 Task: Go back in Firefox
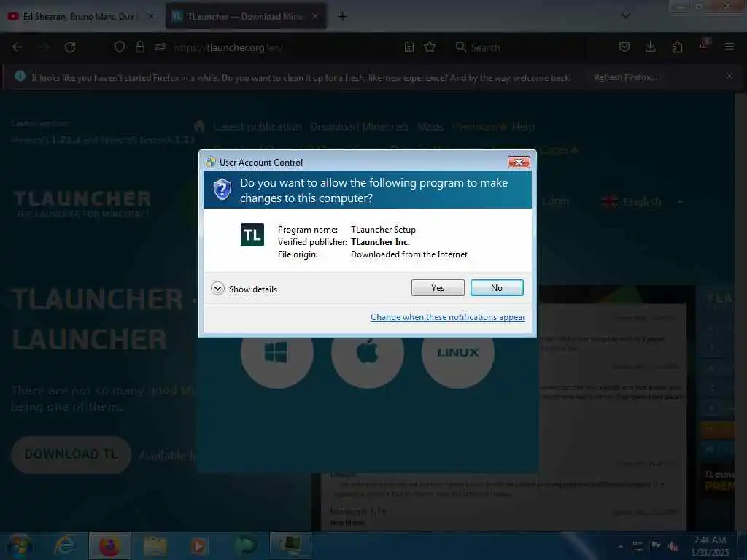[x=18, y=47]
